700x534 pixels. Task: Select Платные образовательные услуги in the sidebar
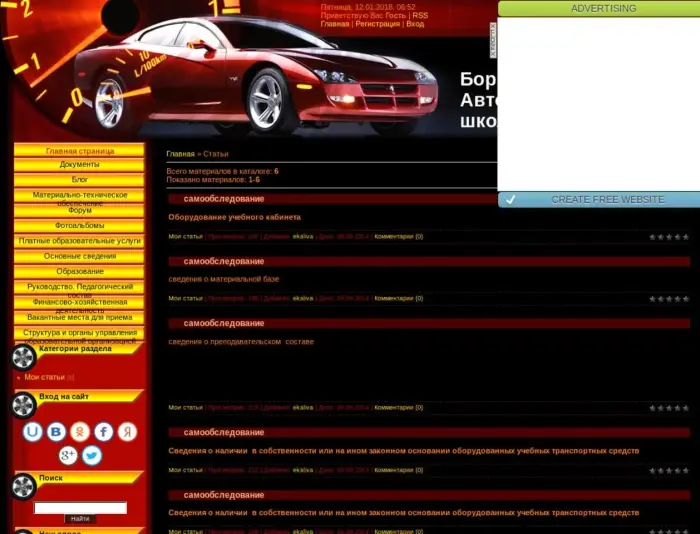[79, 241]
